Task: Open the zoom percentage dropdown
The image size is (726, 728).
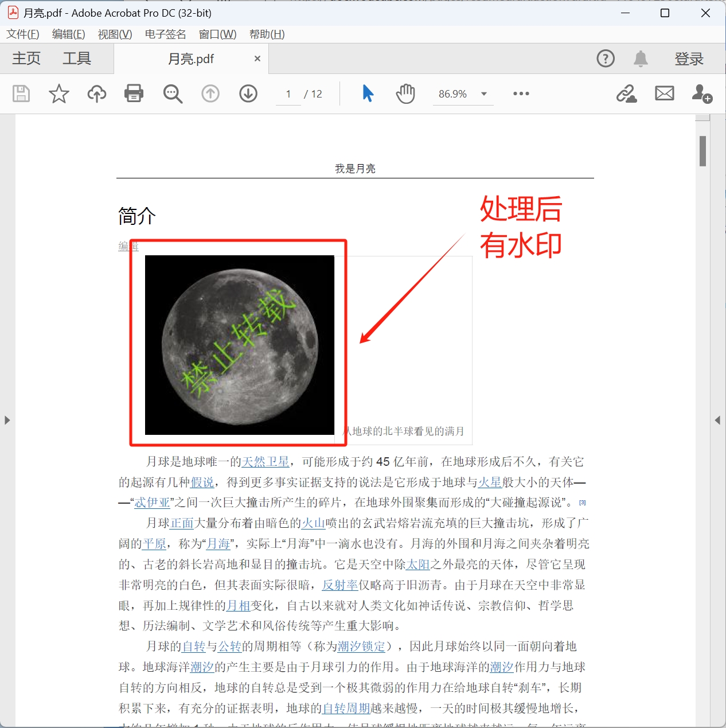Action: [483, 94]
